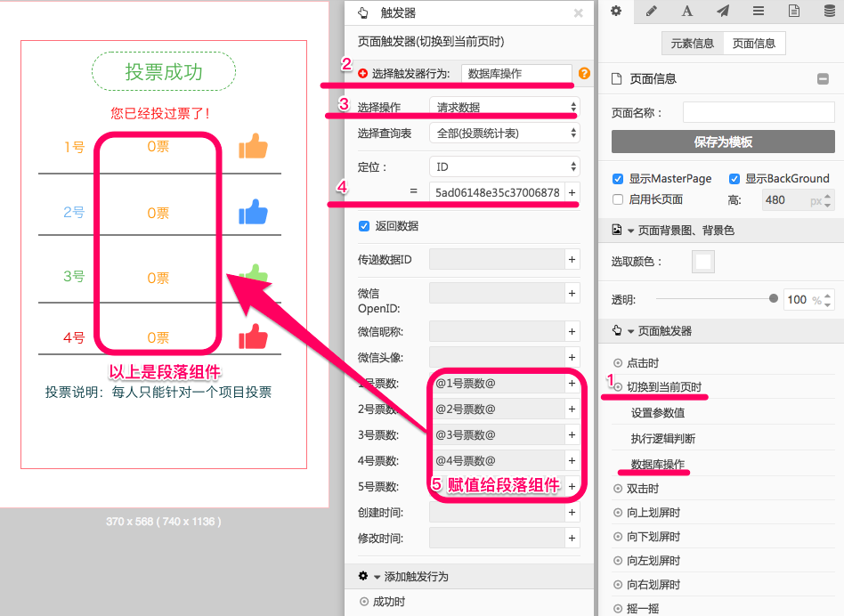Click the blue thumbs-up for 2号
Image resolution: width=844 pixels, height=616 pixels.
pyautogui.click(x=253, y=212)
